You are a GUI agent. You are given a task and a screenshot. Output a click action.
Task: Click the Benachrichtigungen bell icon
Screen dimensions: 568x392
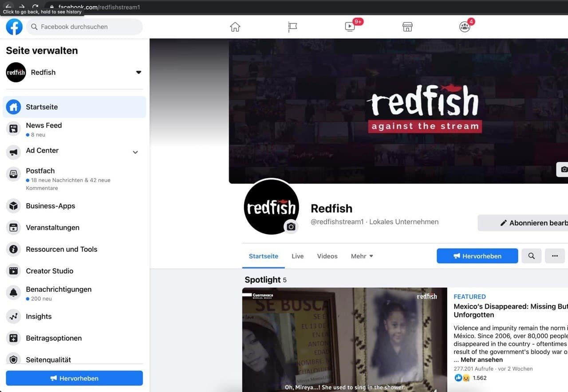14,293
